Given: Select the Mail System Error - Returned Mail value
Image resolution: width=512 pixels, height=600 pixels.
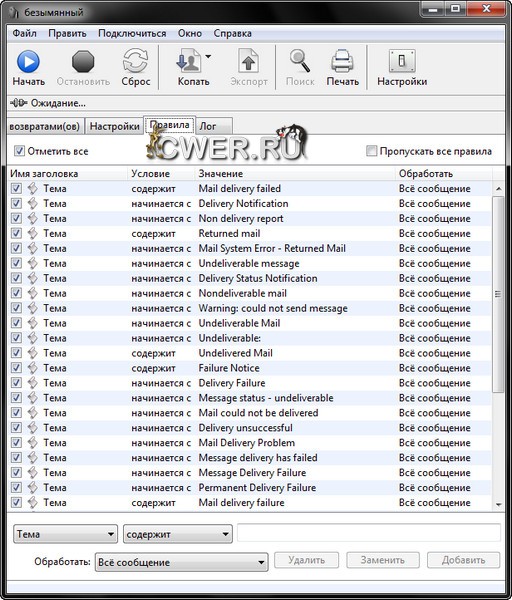Looking at the screenshot, I should [x=272, y=248].
